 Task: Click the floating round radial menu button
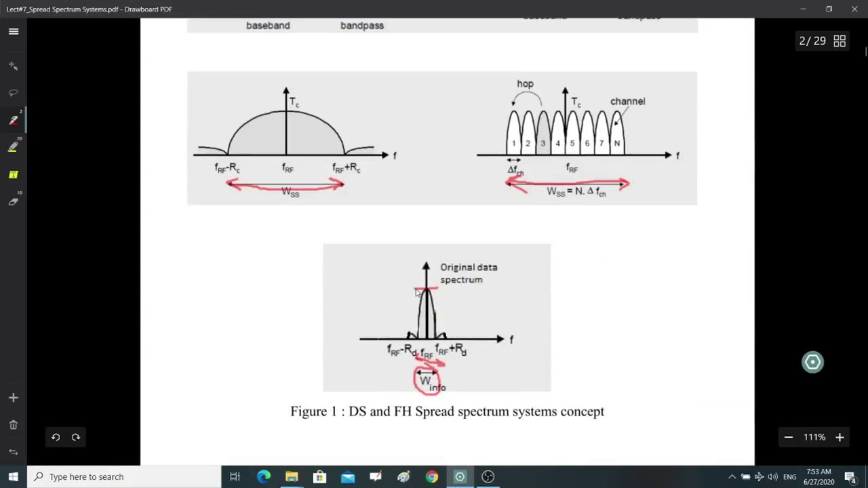812,362
